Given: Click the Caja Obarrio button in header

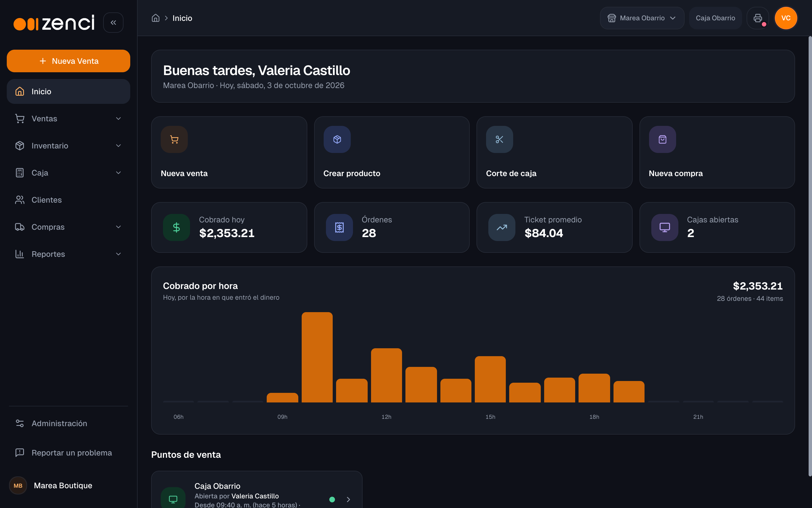Looking at the screenshot, I should click(715, 18).
